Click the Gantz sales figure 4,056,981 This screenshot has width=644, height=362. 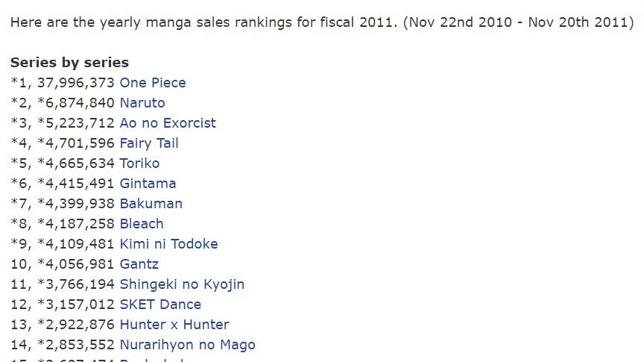79,264
